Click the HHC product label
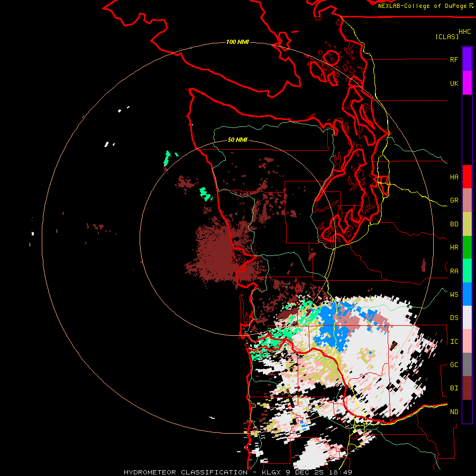This screenshot has height=476, width=476. (464, 32)
